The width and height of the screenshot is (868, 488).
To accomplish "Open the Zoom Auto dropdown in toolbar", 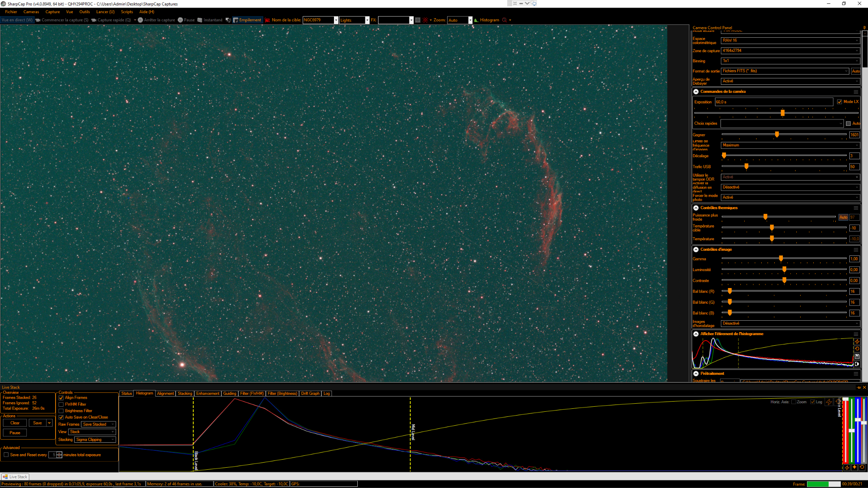I will coord(460,20).
